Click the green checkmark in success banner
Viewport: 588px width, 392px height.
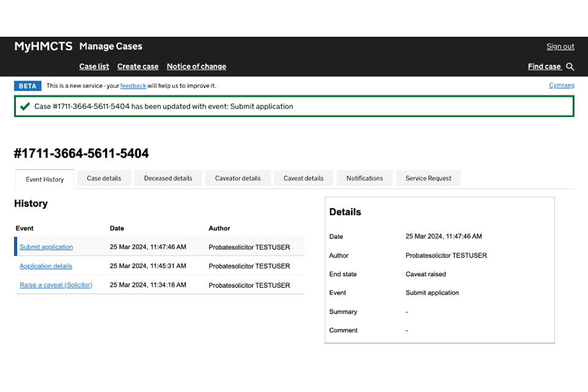point(25,107)
